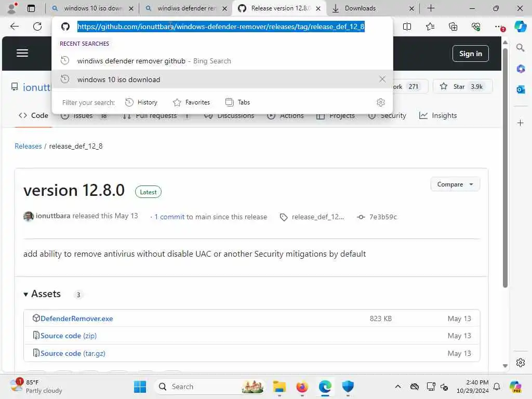Open the Compare dropdown
The image size is (532, 399).
(455, 184)
